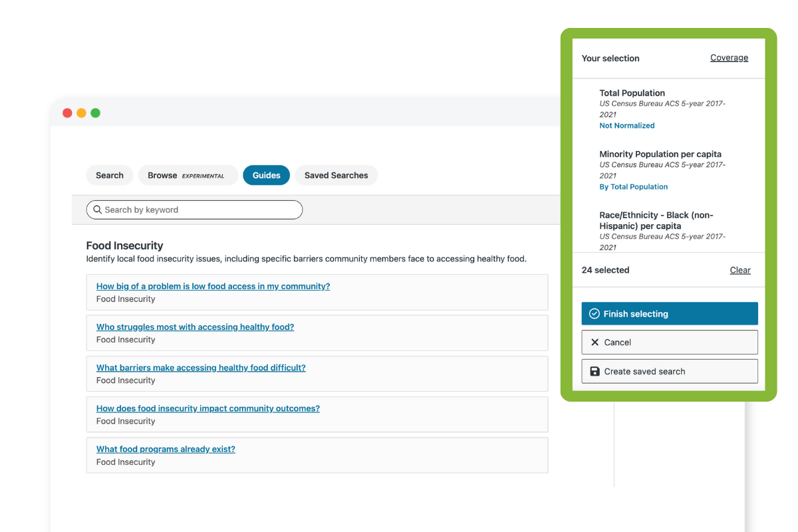Switch to the Browse experimental tab
The height and width of the screenshot is (532, 798).
[x=188, y=176]
